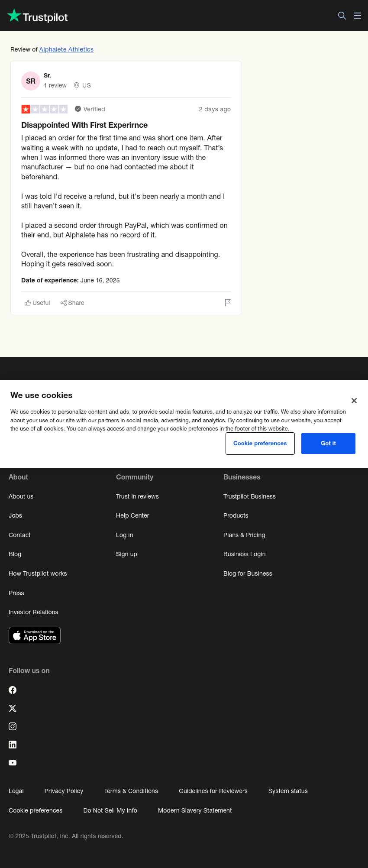
Task: Open Help Center link
Action: 132,515
